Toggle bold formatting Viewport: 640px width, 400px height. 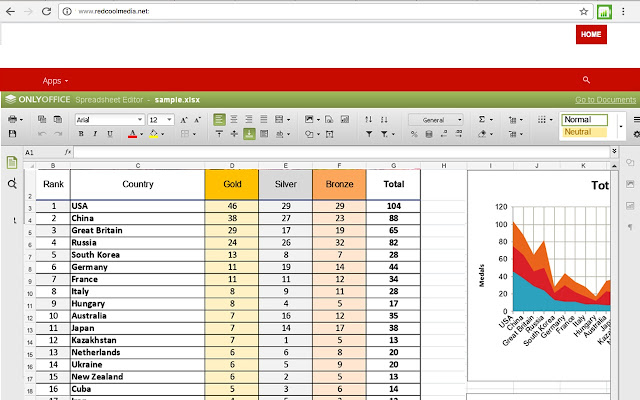coord(81,133)
